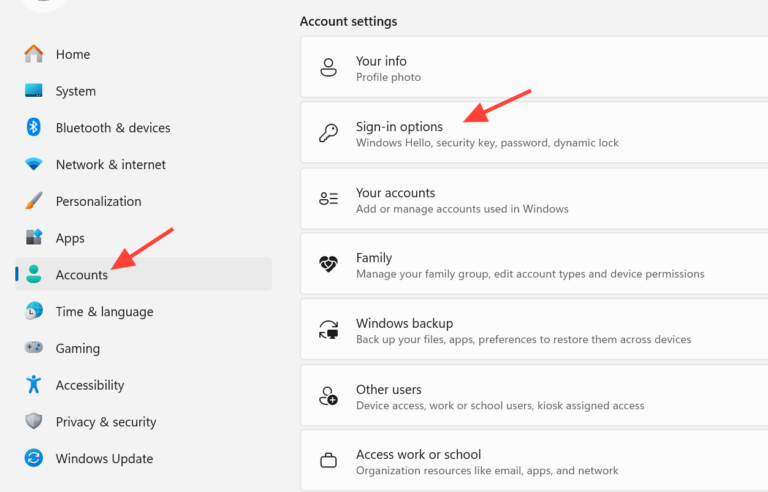Click the Accessibility figure icon
The height and width of the screenshot is (492, 768).
click(34, 385)
